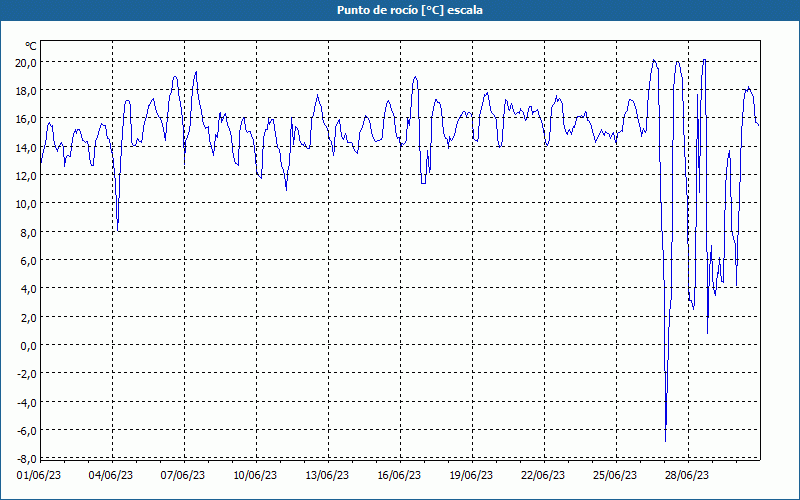Viewport: 800px width, 500px height.
Task: Click the 8,0 y-axis label
Action: pyautogui.click(x=29, y=232)
